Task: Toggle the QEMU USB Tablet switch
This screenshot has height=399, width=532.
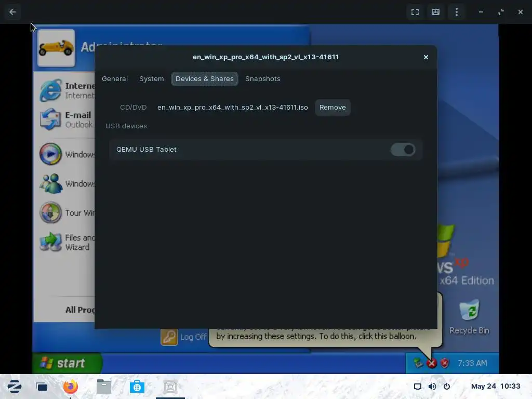Action: [x=403, y=150]
